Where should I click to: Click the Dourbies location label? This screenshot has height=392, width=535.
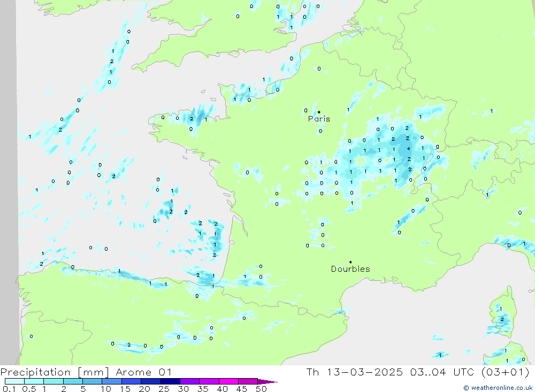pos(350,269)
